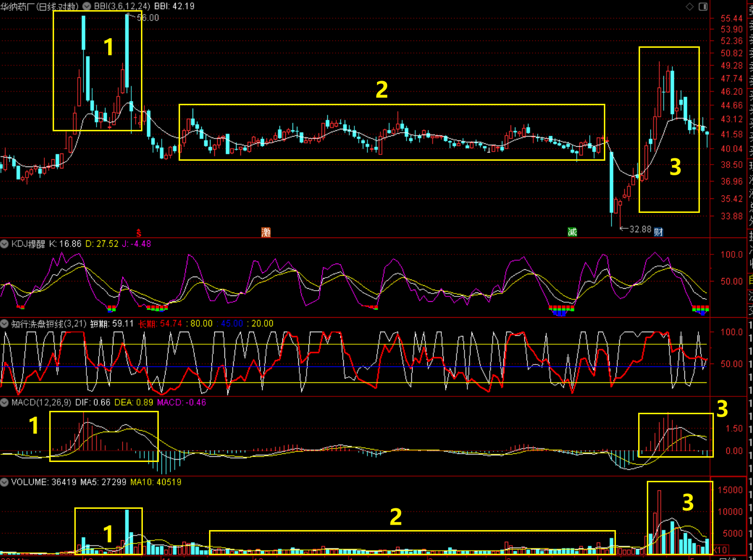Click the MA10: 40519 readout

[156, 482]
